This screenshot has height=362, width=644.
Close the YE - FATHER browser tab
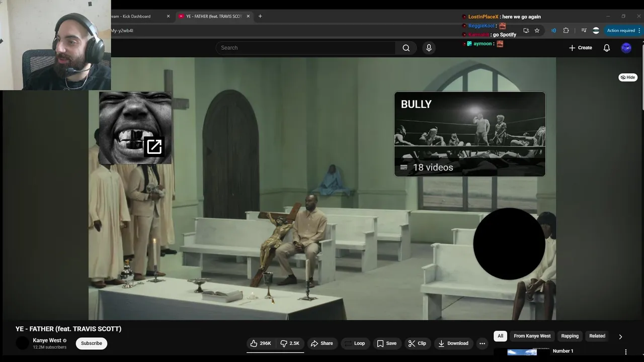(248, 16)
